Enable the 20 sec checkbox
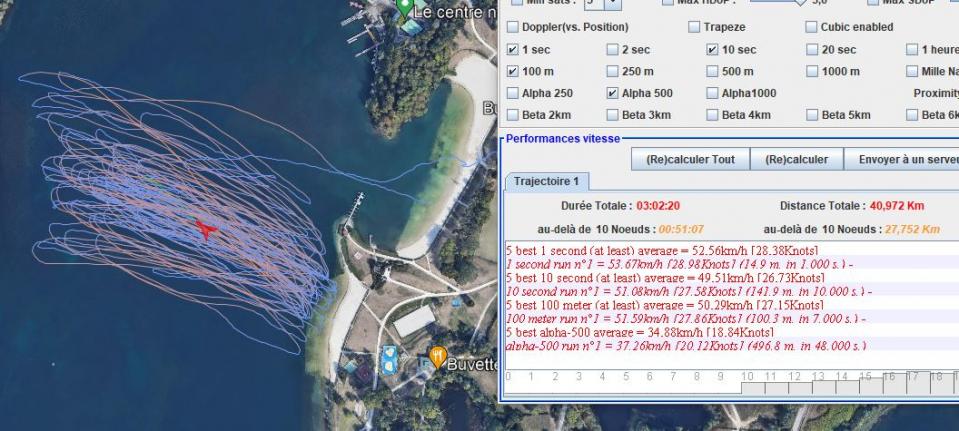Screen dimensions: 959x431 tap(812, 50)
